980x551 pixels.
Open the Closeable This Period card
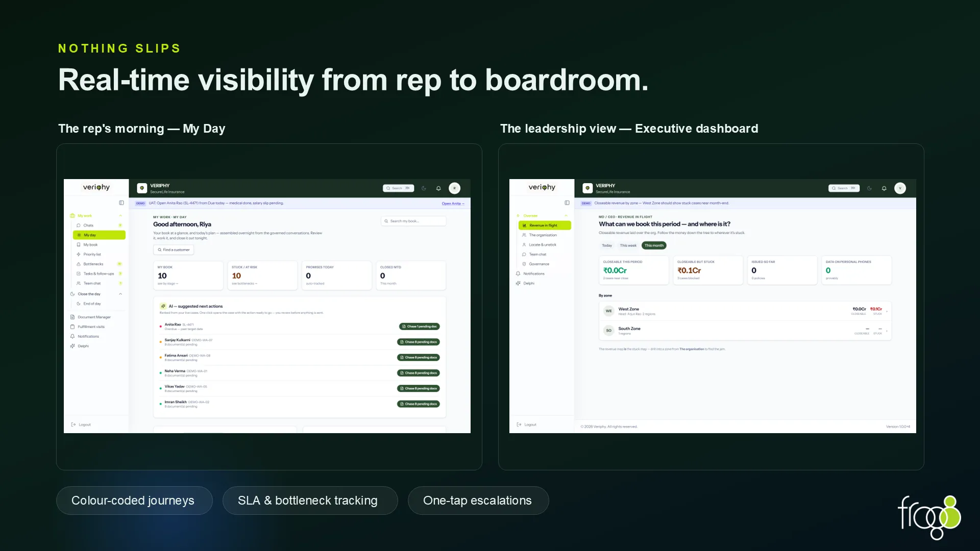point(633,270)
